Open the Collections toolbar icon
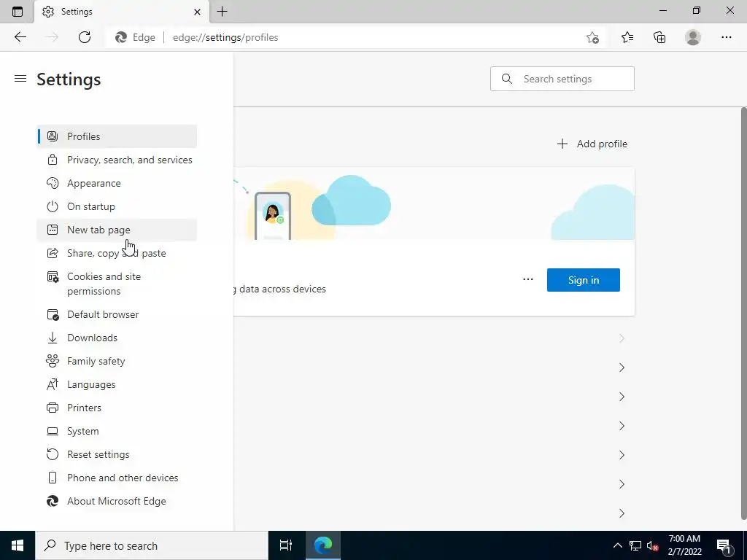Screen dimensions: 747x560 click(x=659, y=37)
